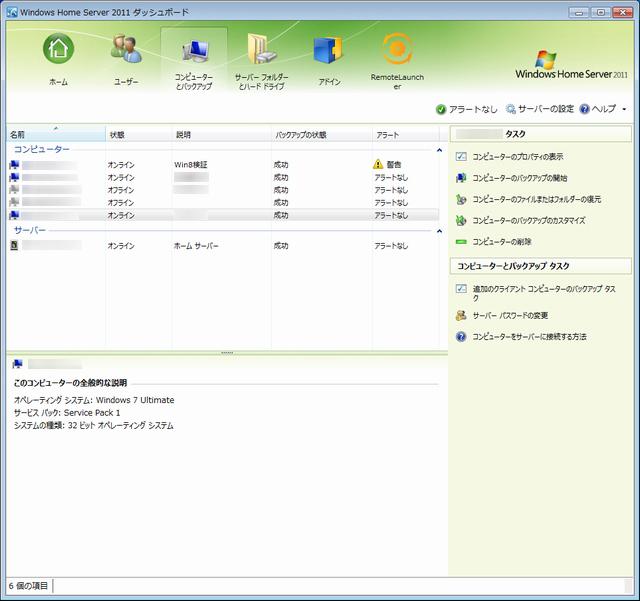Select the row with description Win8検証

pos(223,165)
